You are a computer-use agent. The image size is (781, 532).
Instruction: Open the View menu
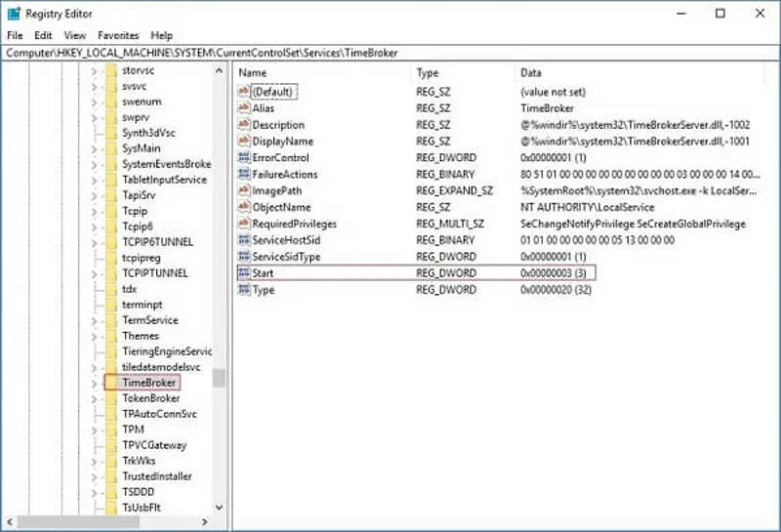point(75,35)
